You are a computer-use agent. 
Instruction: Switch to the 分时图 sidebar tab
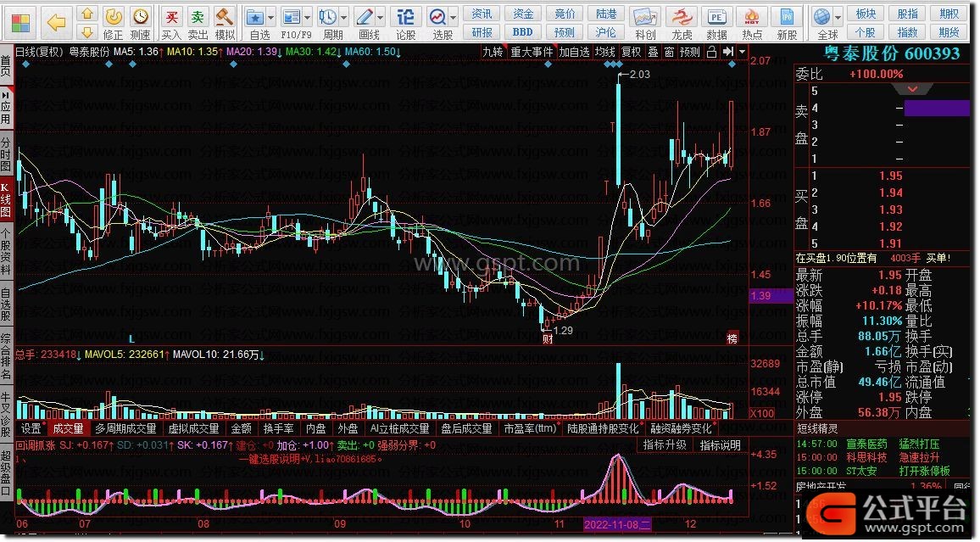pyautogui.click(x=6, y=152)
